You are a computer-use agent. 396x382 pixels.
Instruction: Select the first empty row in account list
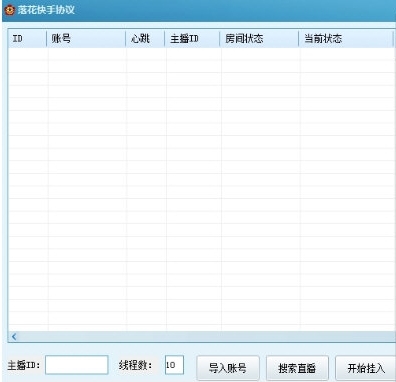201,54
